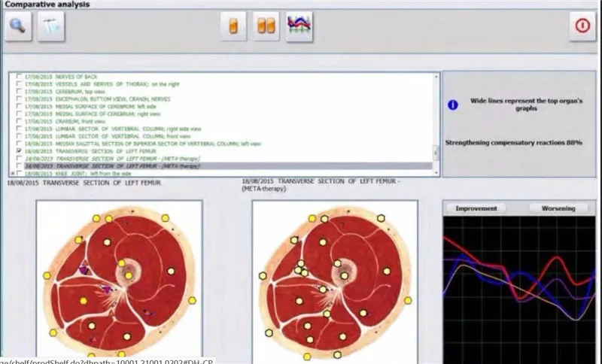Viewport: 602px width, 364px height.
Task: Click the red power exit icon
Action: (581, 26)
